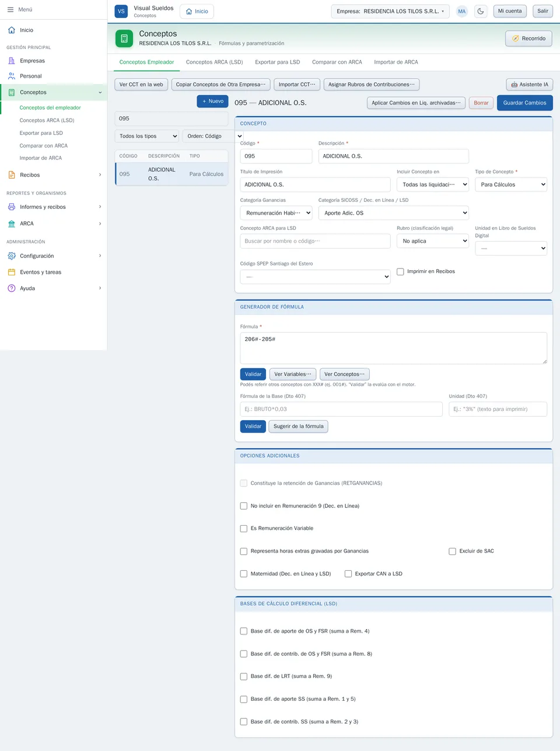Viewport: 560px width, 751px height.
Task: Select the 095 ADICIONAL O.S. list row
Action: click(x=171, y=174)
